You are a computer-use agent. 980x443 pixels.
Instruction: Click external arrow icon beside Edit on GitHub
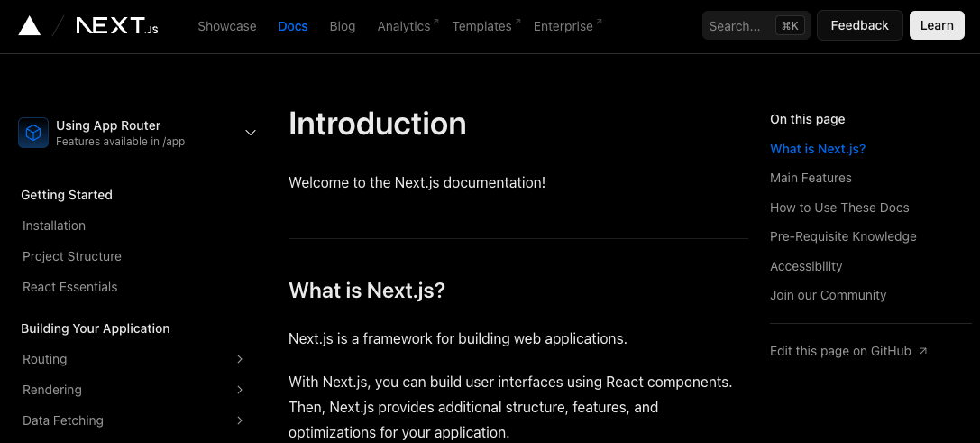click(x=924, y=352)
